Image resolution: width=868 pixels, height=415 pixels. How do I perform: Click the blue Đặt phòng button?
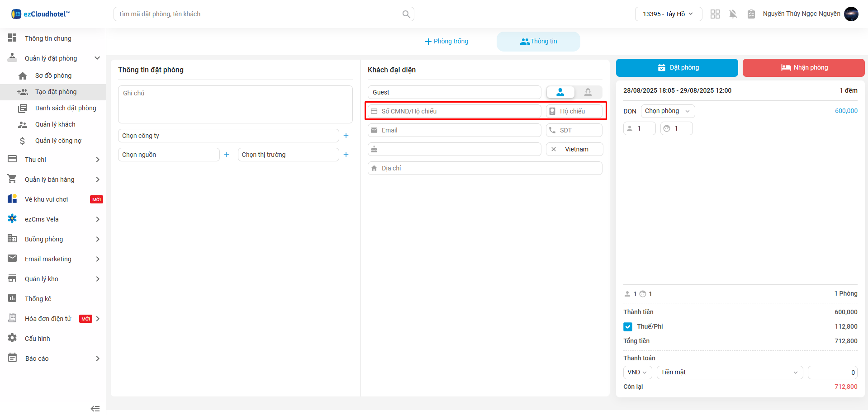(x=677, y=68)
